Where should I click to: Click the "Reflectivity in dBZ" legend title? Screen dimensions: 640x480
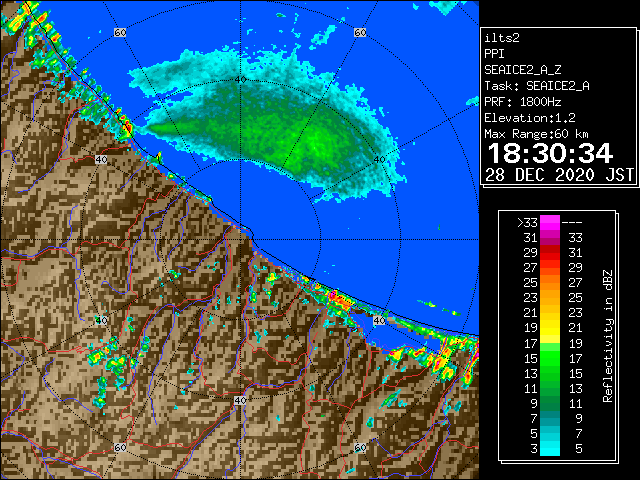tap(607, 336)
